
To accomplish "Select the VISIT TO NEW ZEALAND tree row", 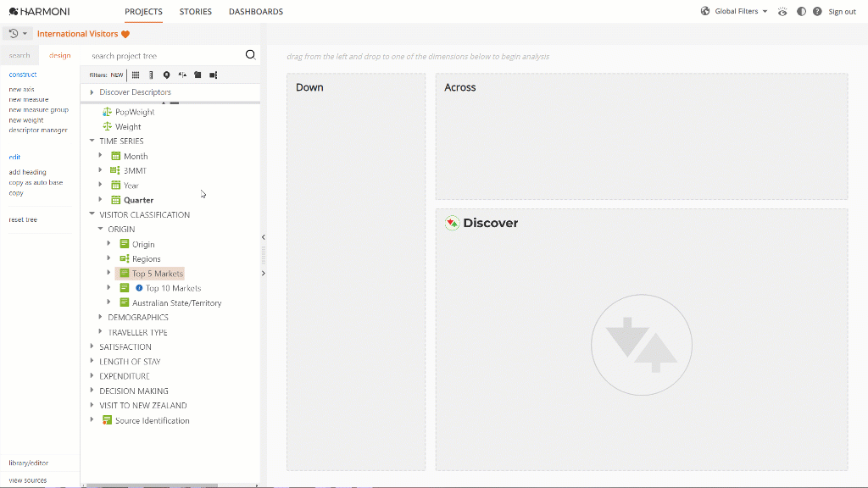I will point(142,406).
